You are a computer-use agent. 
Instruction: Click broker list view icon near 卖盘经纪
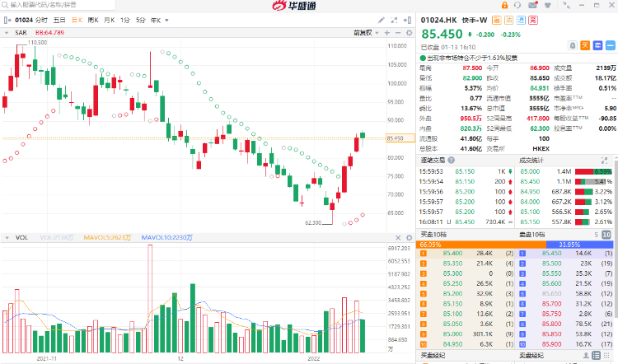coord(597,355)
